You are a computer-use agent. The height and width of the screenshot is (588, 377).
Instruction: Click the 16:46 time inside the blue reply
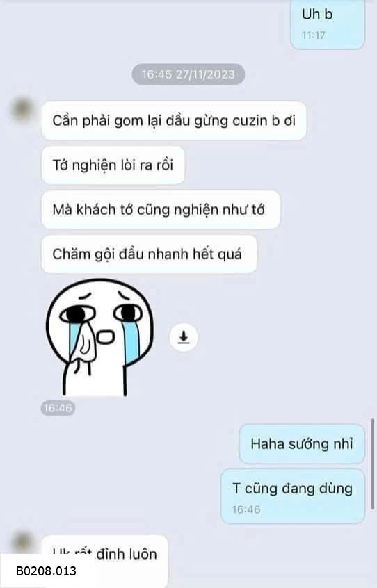coord(246,509)
